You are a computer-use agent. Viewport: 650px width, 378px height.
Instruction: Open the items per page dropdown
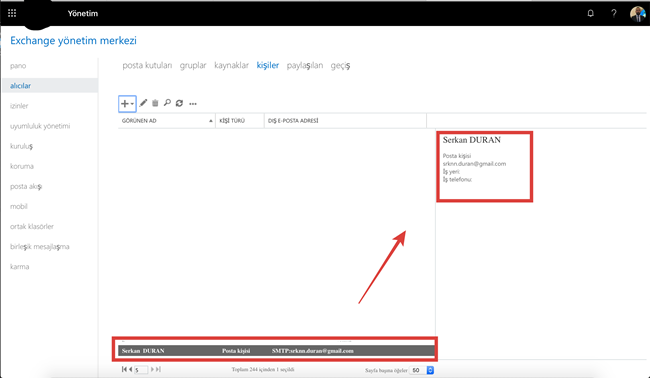pyautogui.click(x=421, y=370)
